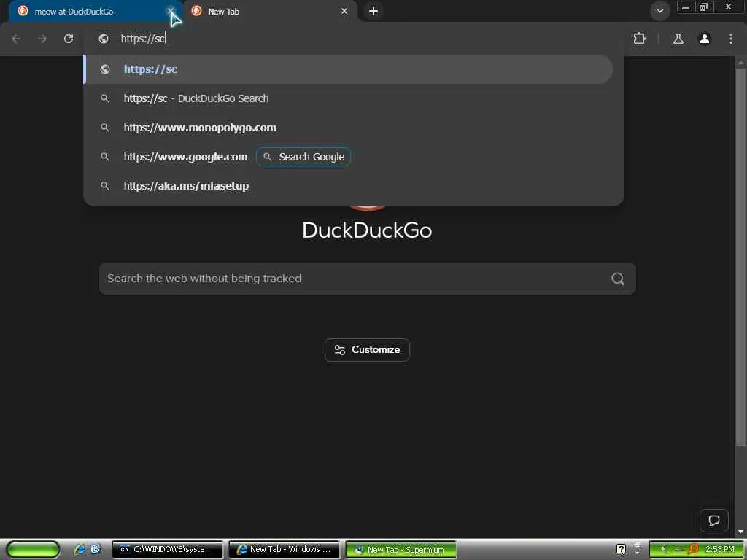Click the magnifier icon in DuckDuckGo search box

tap(618, 279)
